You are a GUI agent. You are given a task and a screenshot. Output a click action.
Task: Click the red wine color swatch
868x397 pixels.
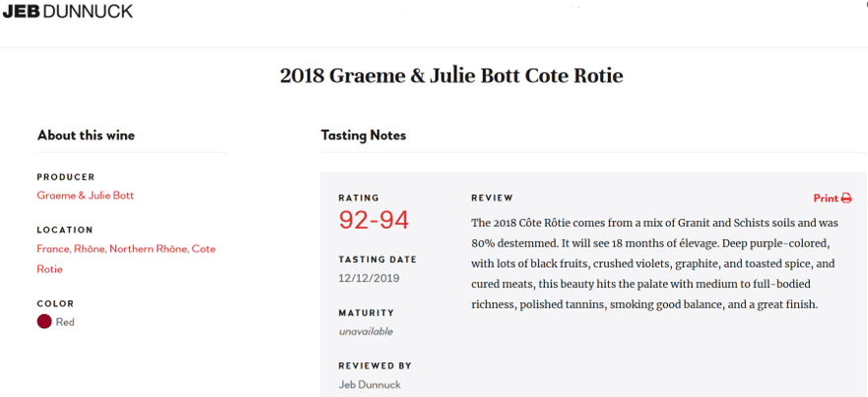pos(44,322)
